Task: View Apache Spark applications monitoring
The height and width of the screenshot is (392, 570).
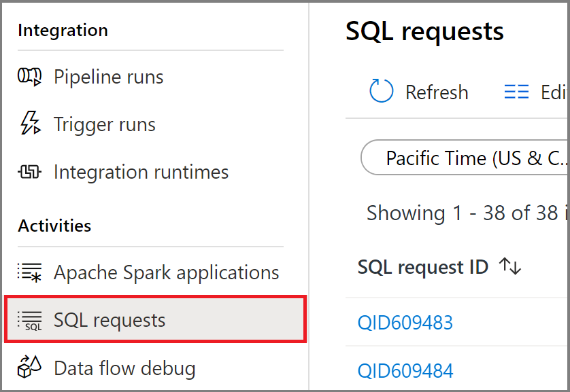Action: tap(166, 272)
